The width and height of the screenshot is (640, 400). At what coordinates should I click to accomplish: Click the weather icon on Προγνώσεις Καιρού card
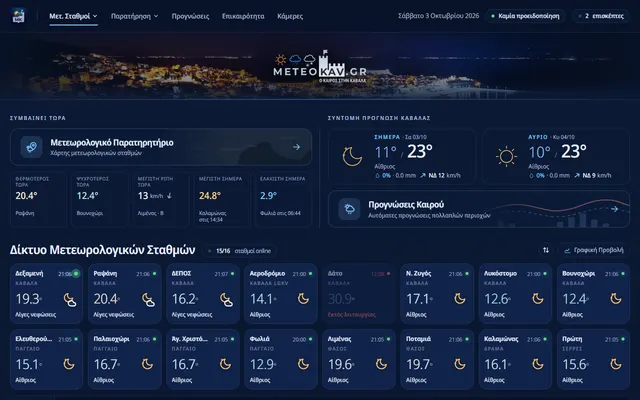click(x=349, y=209)
